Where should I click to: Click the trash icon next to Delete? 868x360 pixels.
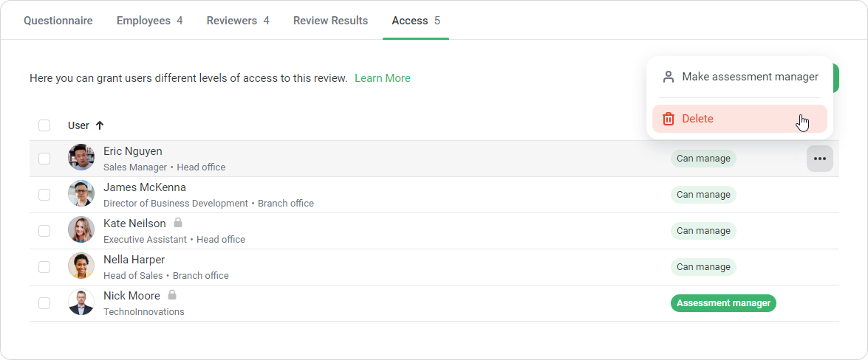click(x=669, y=119)
